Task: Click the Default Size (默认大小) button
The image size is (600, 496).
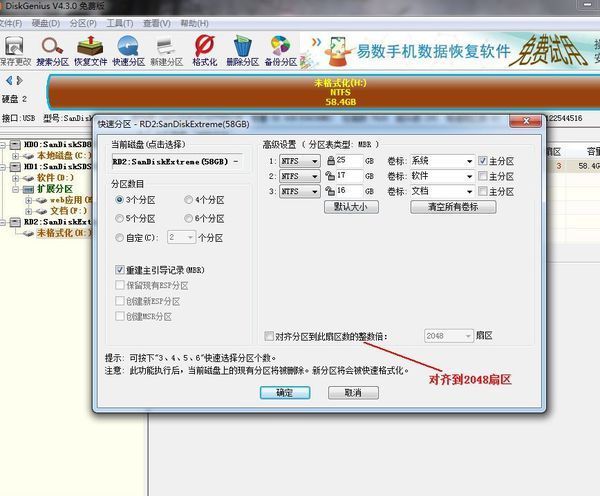Action: 351,207
